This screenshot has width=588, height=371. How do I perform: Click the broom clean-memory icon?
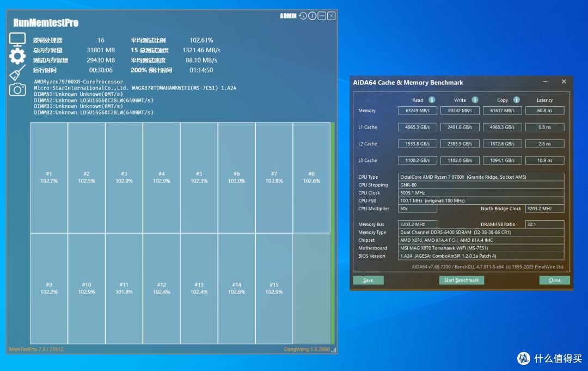pyautogui.click(x=17, y=72)
